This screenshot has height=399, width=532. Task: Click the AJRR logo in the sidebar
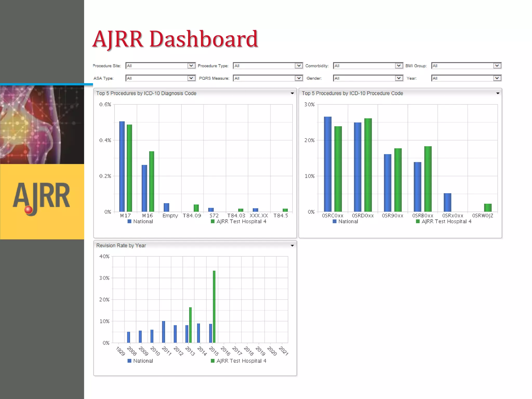pyautogui.click(x=42, y=199)
